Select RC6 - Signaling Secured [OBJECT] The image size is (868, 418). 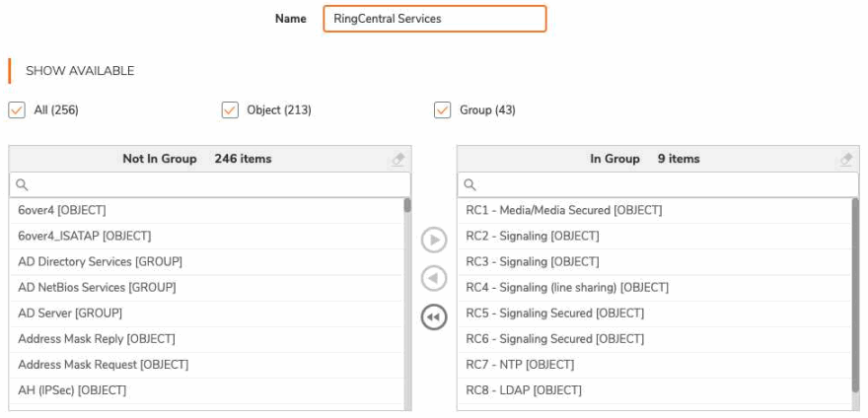(654, 338)
